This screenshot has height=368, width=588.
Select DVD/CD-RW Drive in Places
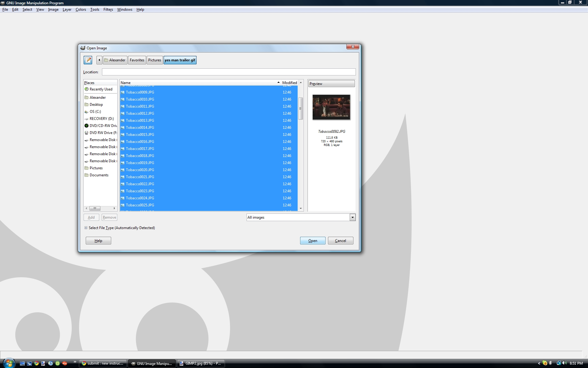[x=100, y=126]
